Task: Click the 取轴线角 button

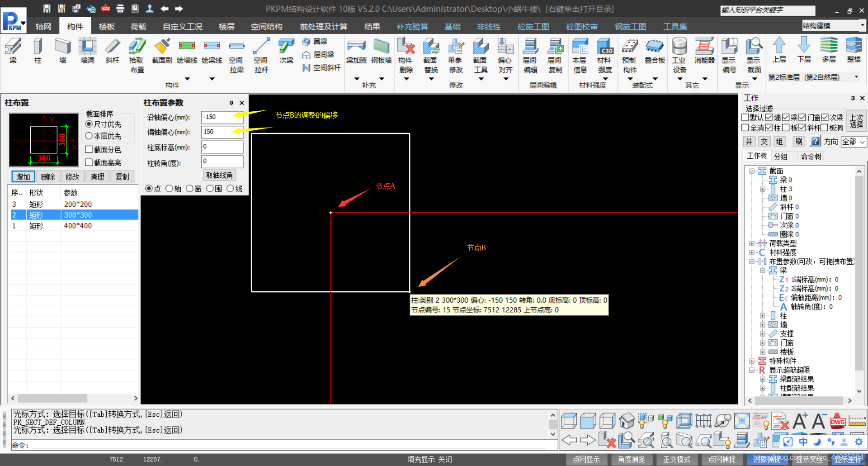Action: click(x=219, y=175)
